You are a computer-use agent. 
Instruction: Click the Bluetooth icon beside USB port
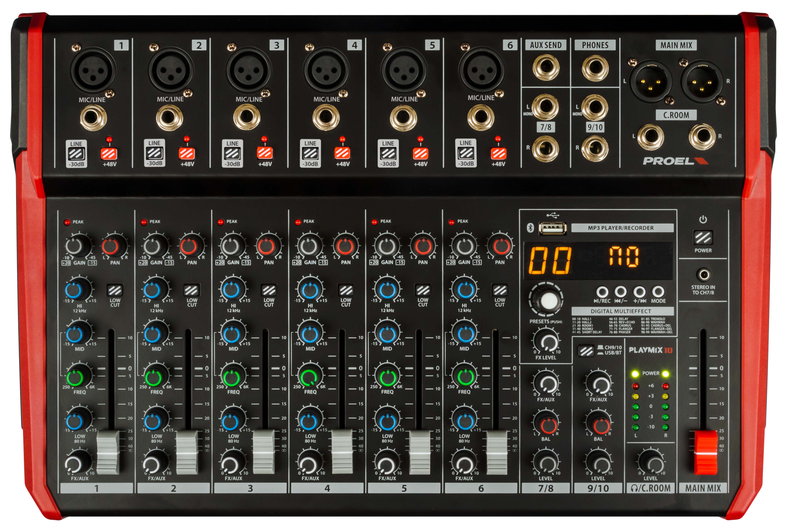[530, 228]
